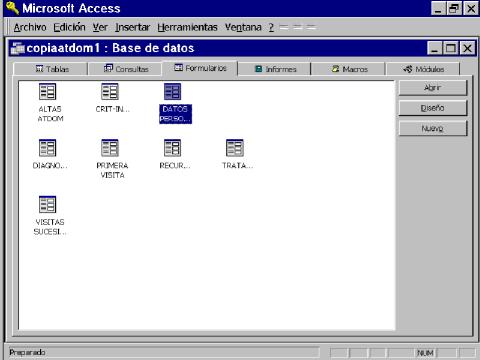Click the Diseño button

pos(433,108)
